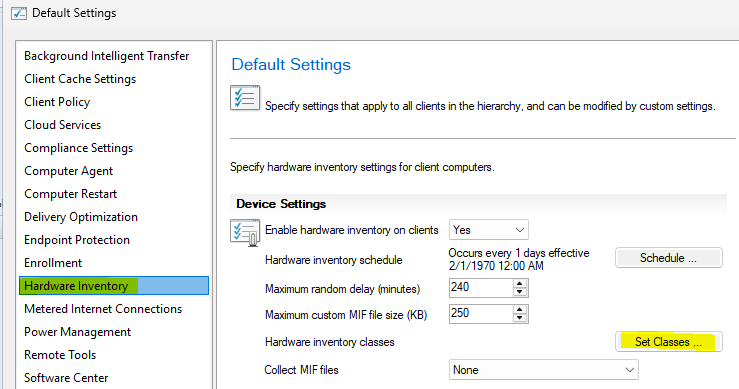739x389 pixels.
Task: Select Client Policy in the list
Action: coord(57,102)
